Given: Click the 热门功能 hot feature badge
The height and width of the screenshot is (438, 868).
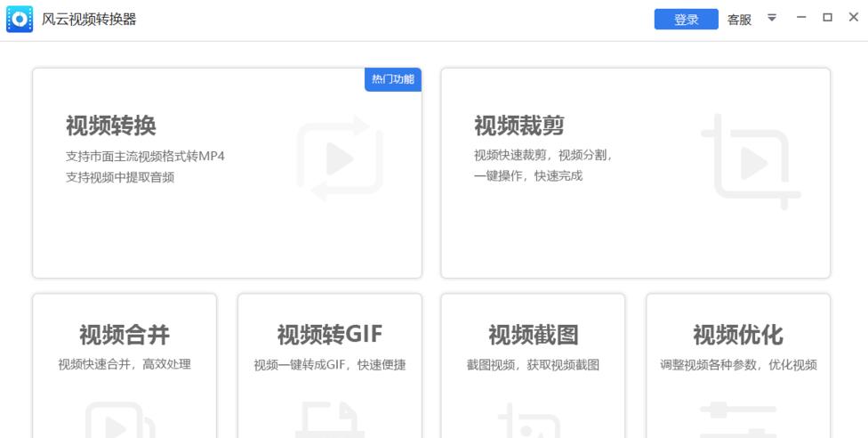Looking at the screenshot, I should [x=392, y=79].
